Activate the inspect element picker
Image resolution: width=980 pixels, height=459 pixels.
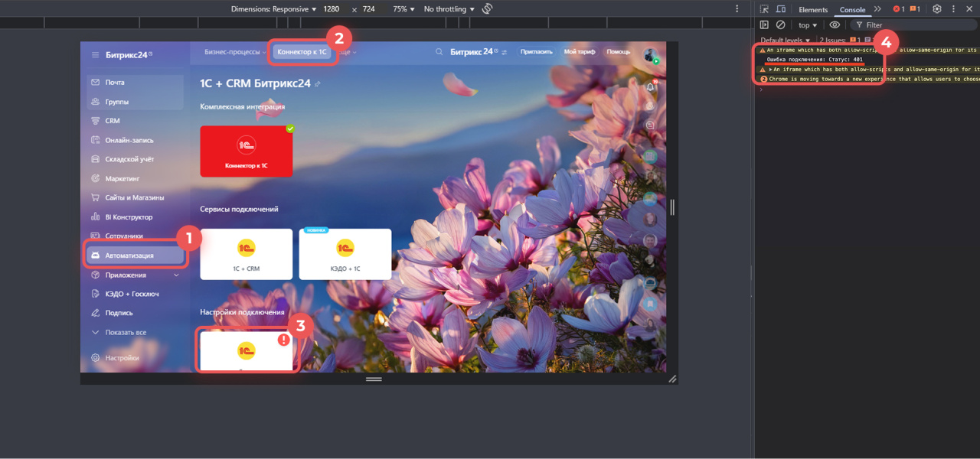(x=764, y=9)
